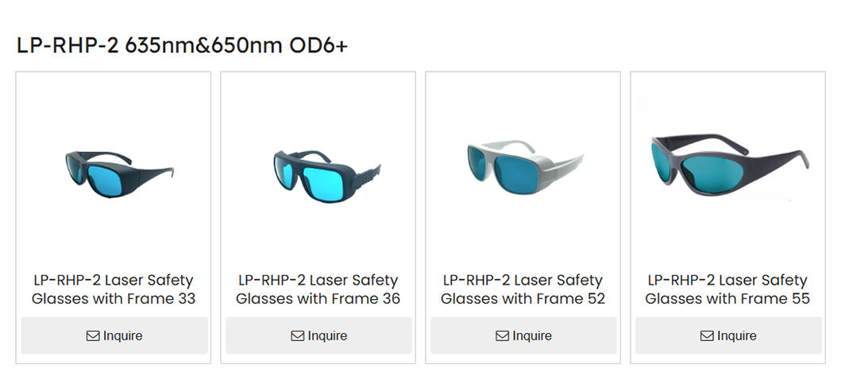868x392 pixels.
Task: Click envelope icon under Frame 33
Action: pos(93,336)
